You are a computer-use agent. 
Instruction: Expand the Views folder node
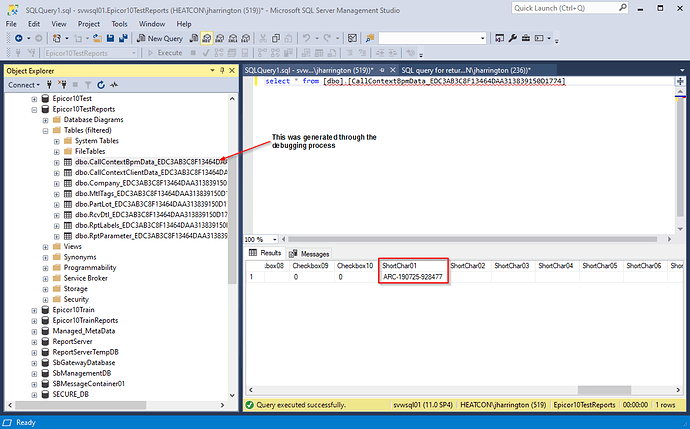45,247
